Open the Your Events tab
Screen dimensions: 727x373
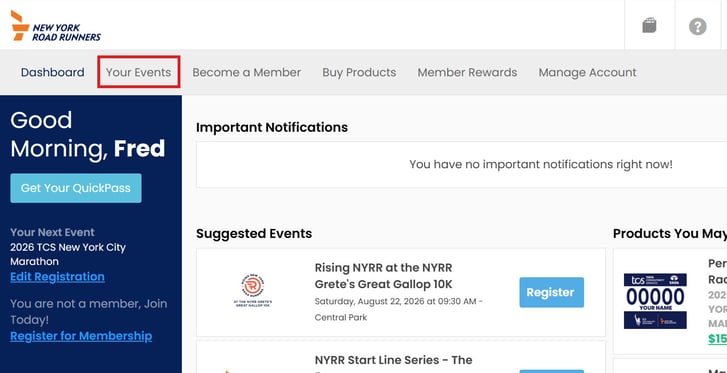pyautogui.click(x=139, y=72)
